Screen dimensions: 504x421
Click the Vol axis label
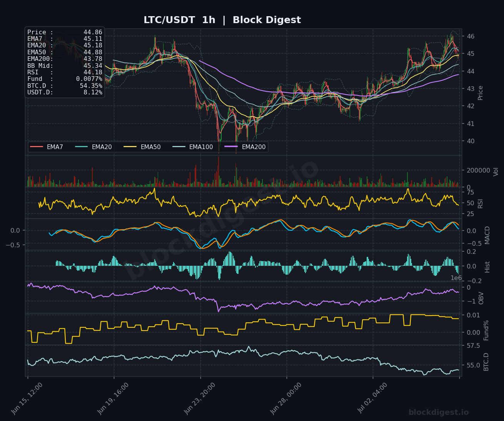coord(496,172)
